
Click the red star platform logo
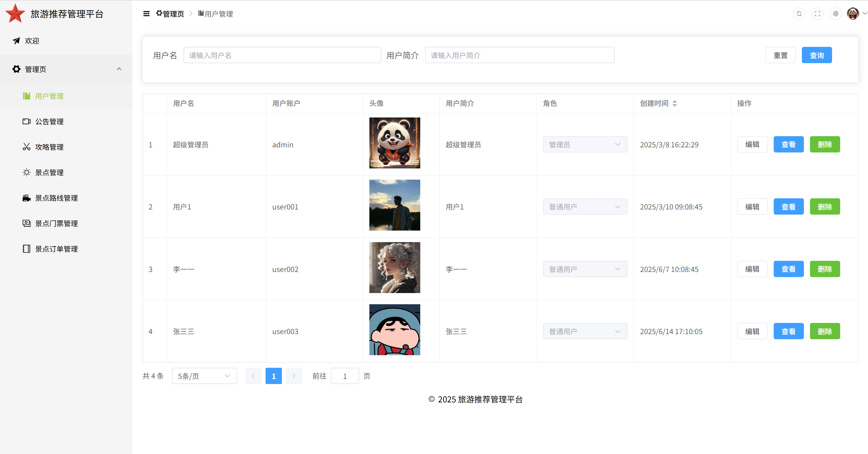click(15, 14)
